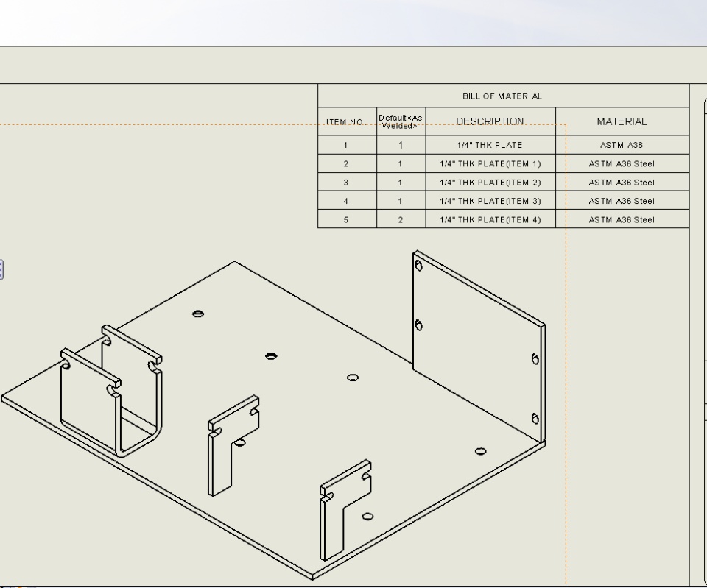Select quantity cell '1' in item 3 row

401,182
